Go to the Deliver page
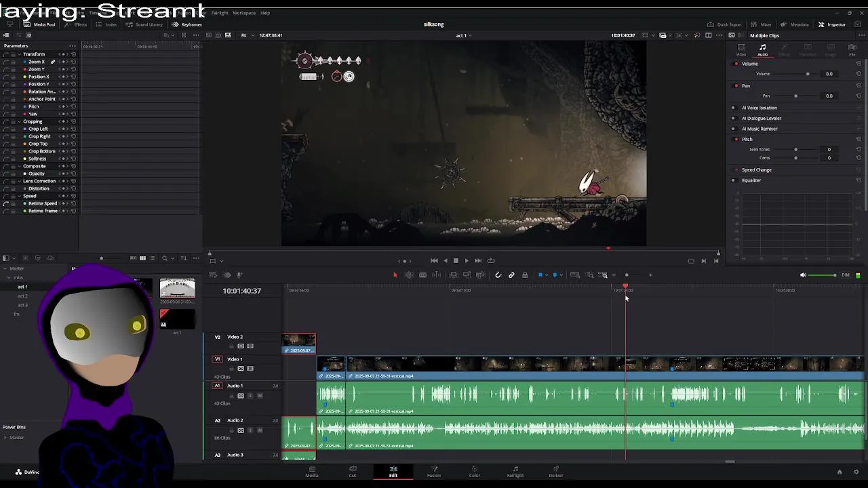868x488 pixels. 556,472
